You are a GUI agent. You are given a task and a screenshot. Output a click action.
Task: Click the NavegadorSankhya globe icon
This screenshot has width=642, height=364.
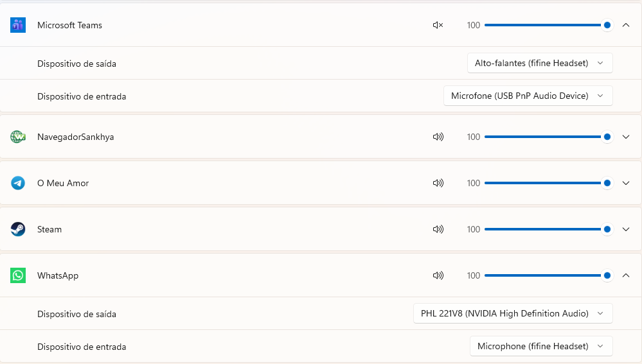click(18, 137)
